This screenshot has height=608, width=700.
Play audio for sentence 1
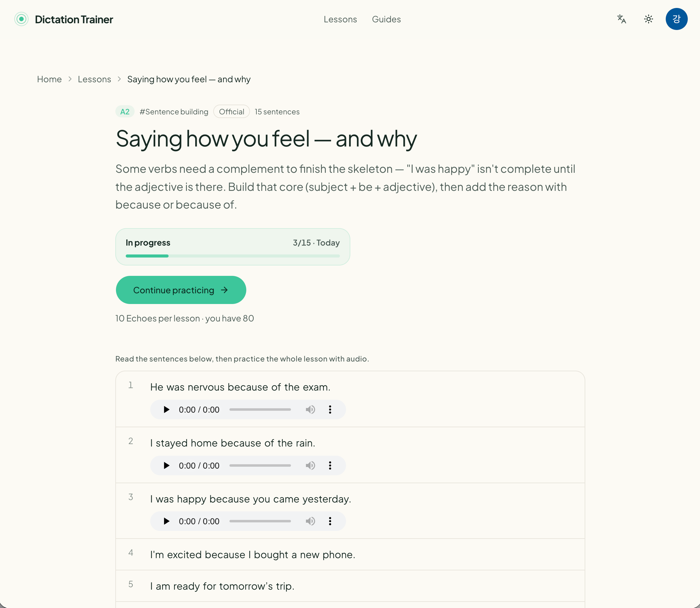coord(166,410)
